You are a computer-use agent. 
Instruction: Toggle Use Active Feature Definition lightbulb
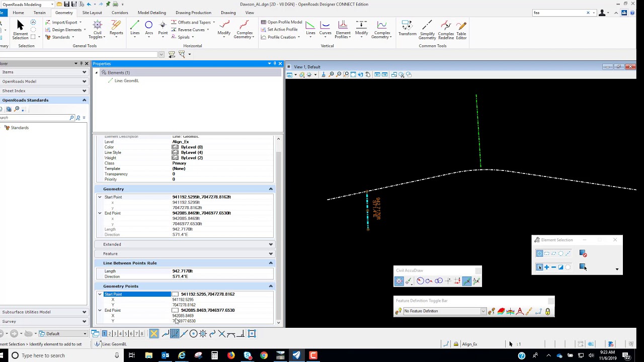tap(398, 311)
